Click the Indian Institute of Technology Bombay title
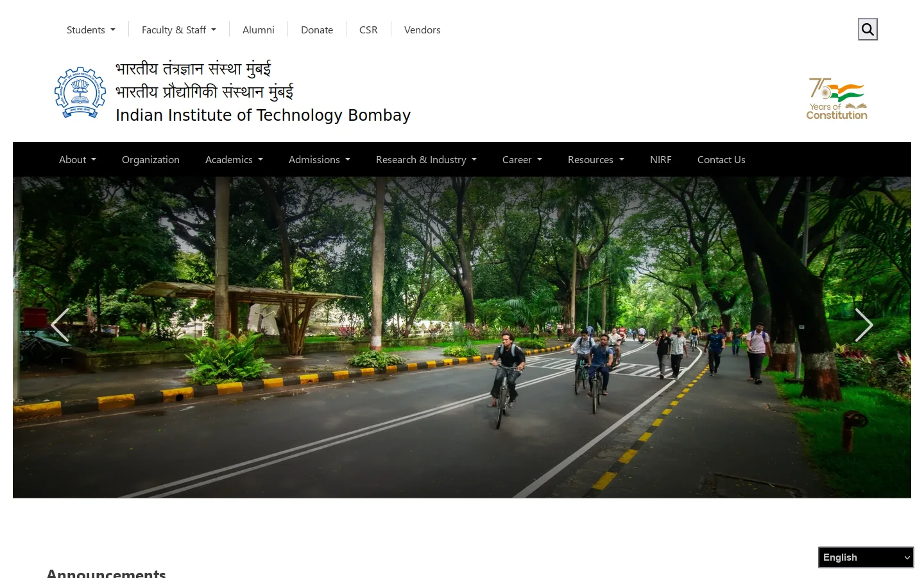 [263, 115]
